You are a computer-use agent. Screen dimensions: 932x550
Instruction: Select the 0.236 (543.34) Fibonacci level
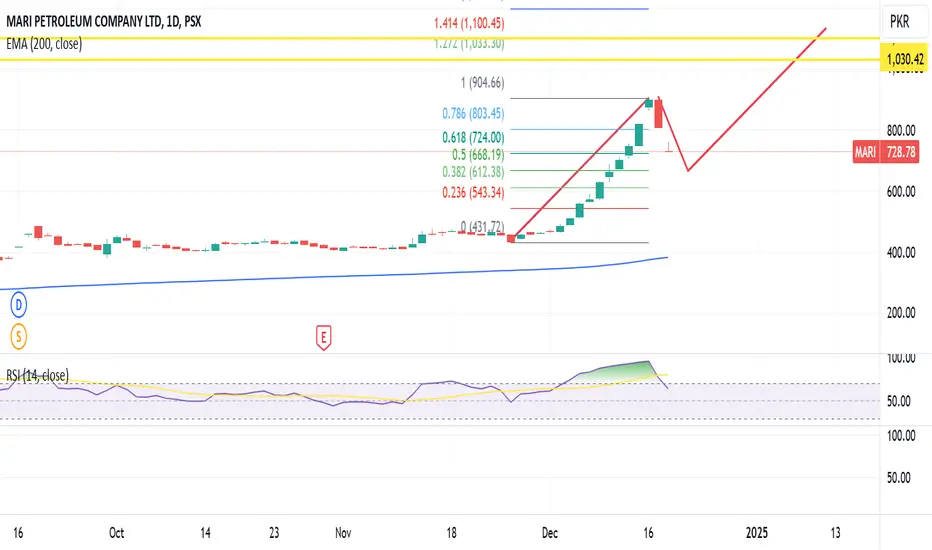(x=473, y=193)
